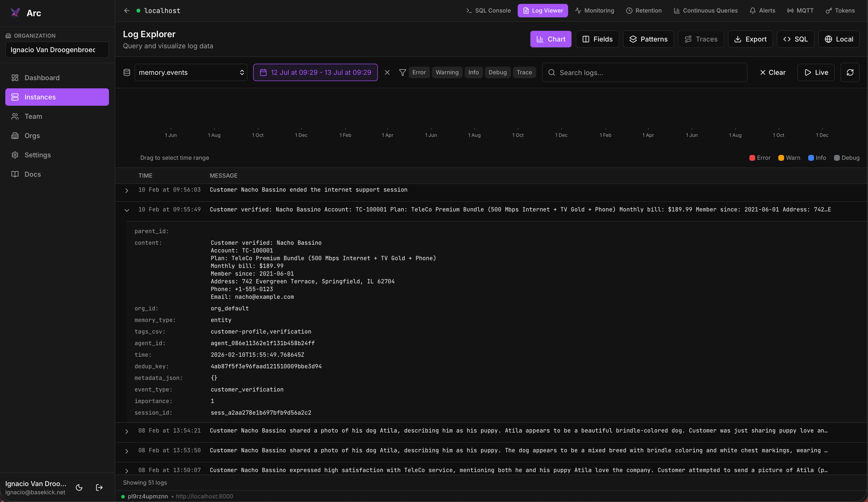
Task: Toggle dark mode with the moon icon
Action: point(79,487)
